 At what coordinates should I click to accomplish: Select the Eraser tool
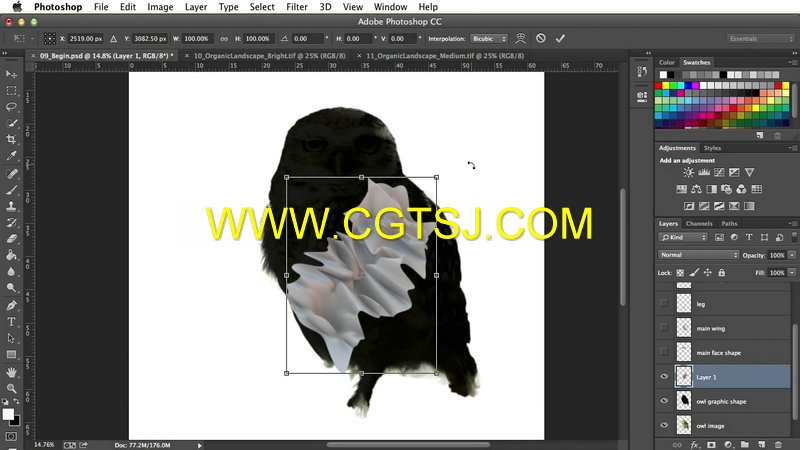(x=11, y=239)
